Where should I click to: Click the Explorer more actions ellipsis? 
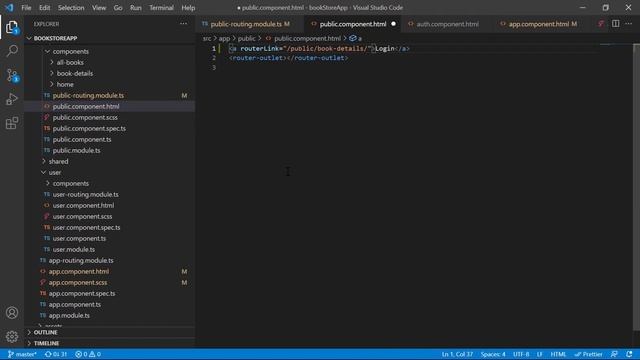click(x=184, y=24)
